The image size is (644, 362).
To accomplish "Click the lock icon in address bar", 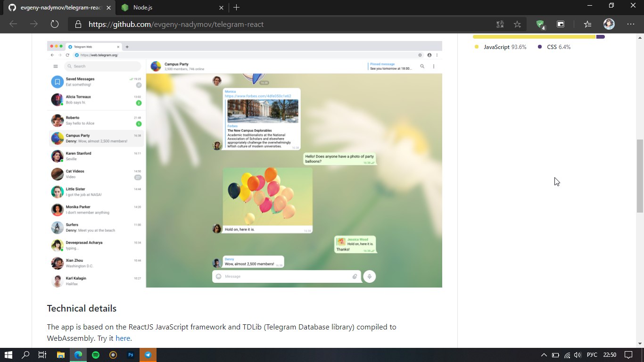I will (x=78, y=24).
